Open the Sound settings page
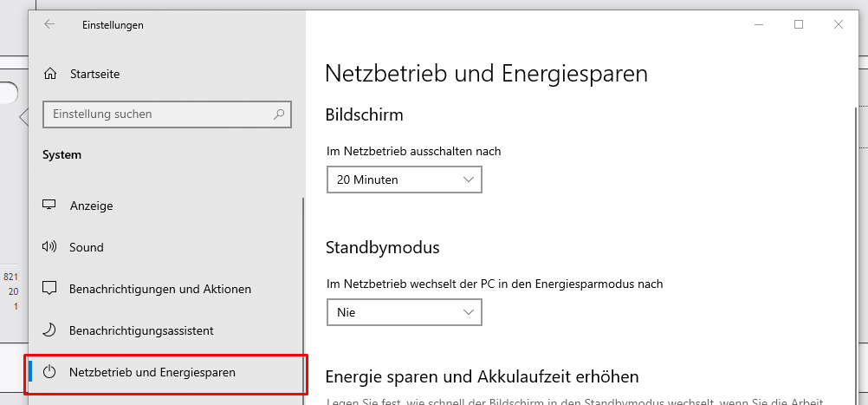Screen dimensions: 868x405 pyautogui.click(x=87, y=247)
